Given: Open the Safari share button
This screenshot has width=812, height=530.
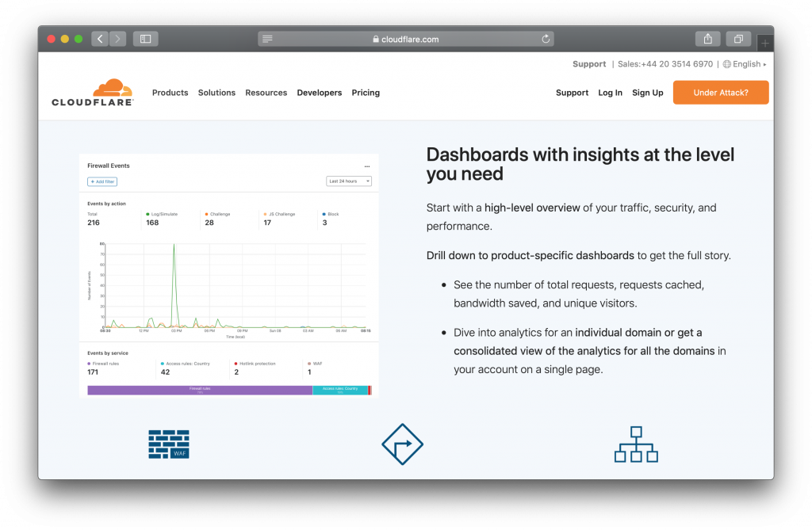Looking at the screenshot, I should (x=708, y=39).
